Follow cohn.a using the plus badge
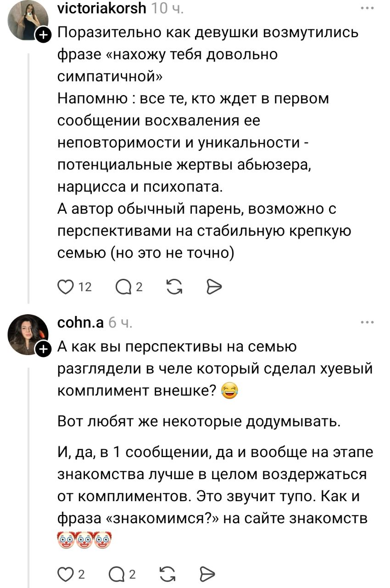390x588 pixels. [x=43, y=350]
